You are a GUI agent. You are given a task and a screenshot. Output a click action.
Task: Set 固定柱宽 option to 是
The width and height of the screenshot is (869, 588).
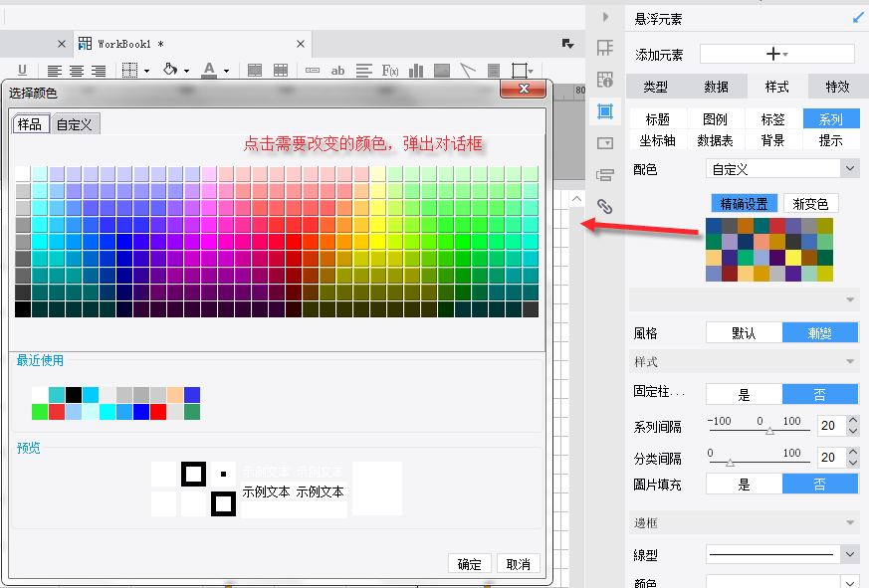[744, 394]
